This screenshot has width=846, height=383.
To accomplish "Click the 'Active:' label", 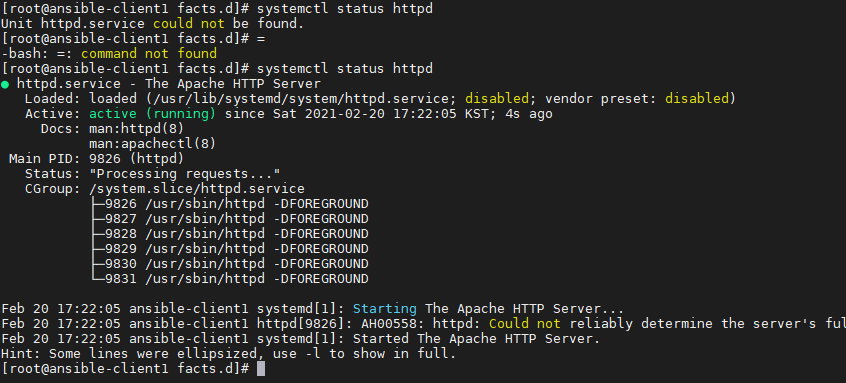I will click(x=52, y=114).
